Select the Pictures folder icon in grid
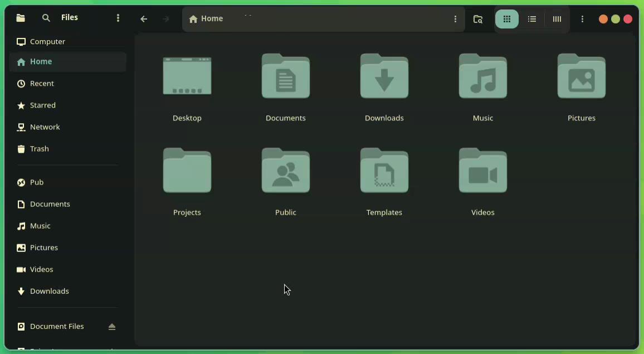The image size is (644, 354). coord(581,76)
